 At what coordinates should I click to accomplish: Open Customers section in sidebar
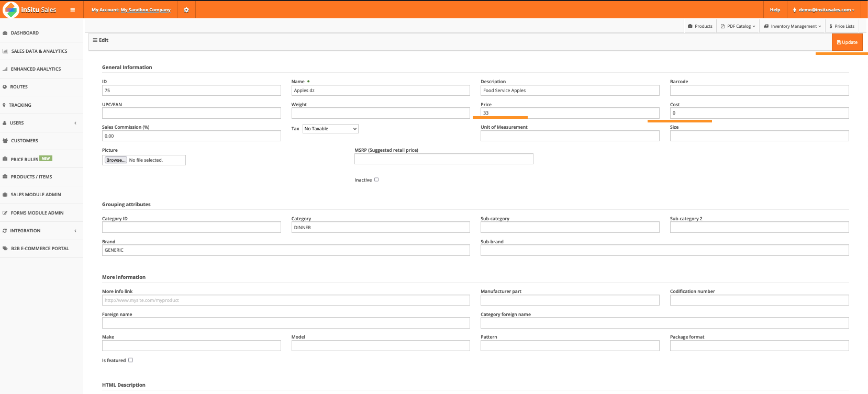tap(24, 141)
